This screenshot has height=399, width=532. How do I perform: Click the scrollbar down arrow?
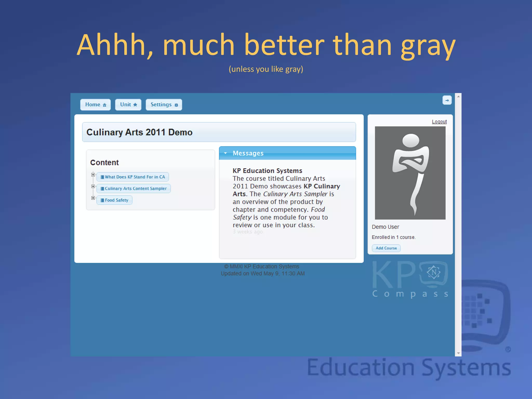point(458,353)
